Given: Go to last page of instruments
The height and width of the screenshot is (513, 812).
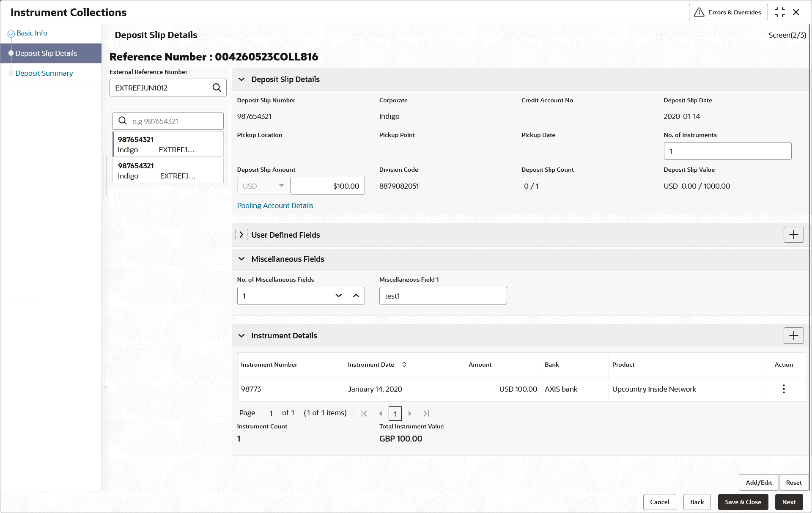Looking at the screenshot, I should point(426,413).
